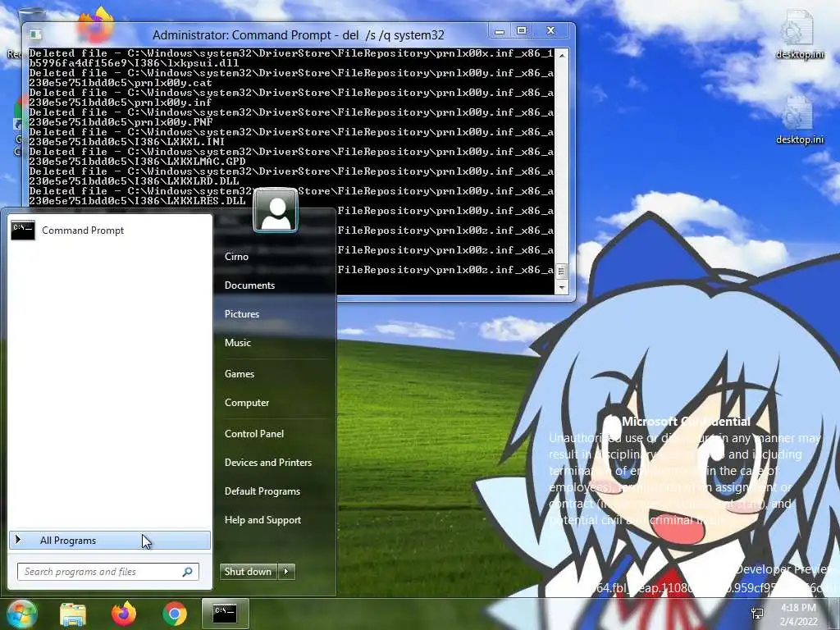Open Default Programs
840x630 pixels.
pos(262,491)
